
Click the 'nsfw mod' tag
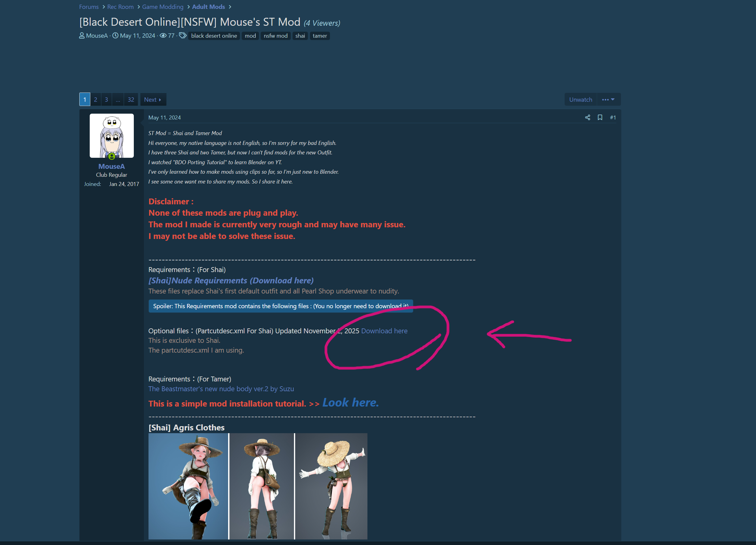pyautogui.click(x=275, y=36)
